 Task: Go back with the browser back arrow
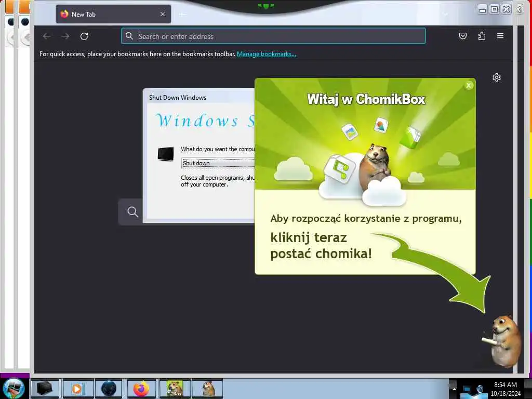pyautogui.click(x=47, y=36)
